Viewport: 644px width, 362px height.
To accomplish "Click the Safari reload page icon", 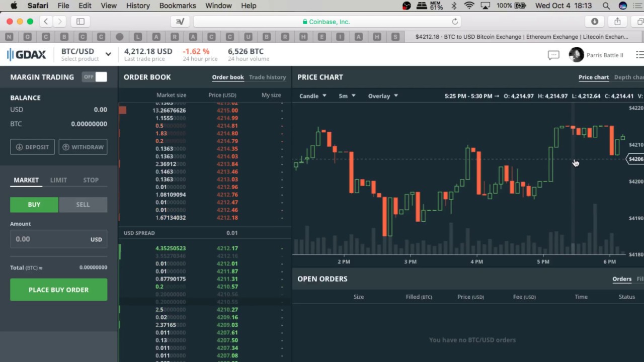I will (x=455, y=22).
